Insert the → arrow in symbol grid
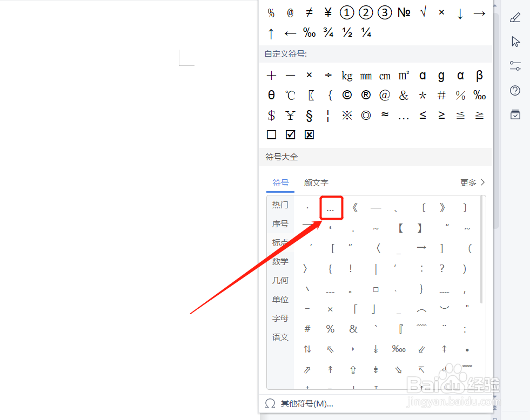 (421, 248)
